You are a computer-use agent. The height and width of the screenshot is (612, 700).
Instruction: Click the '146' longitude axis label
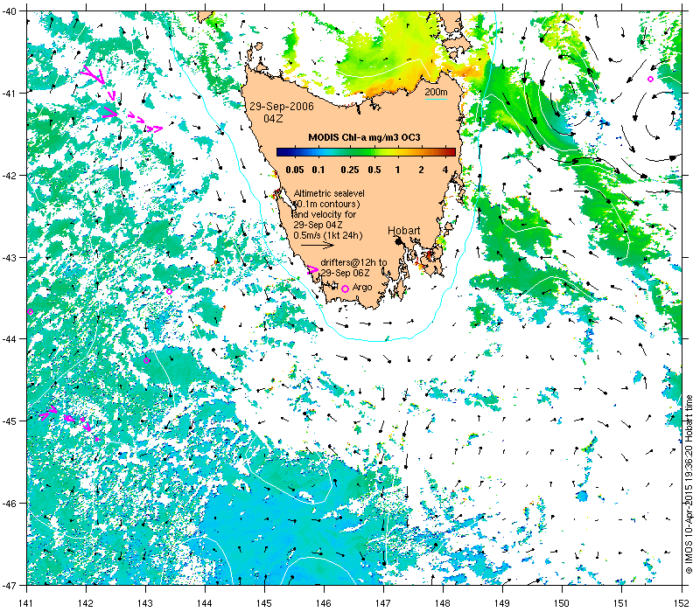point(324,603)
